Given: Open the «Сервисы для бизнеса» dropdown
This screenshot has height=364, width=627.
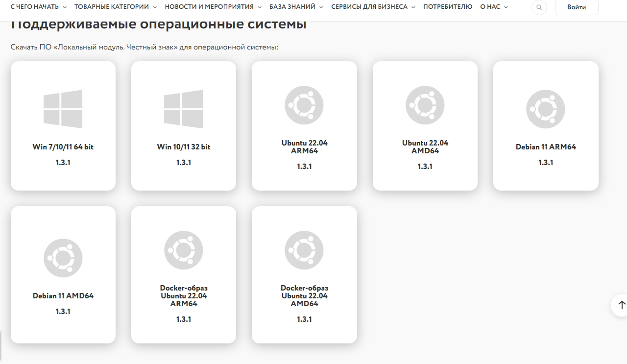Looking at the screenshot, I should (x=373, y=7).
